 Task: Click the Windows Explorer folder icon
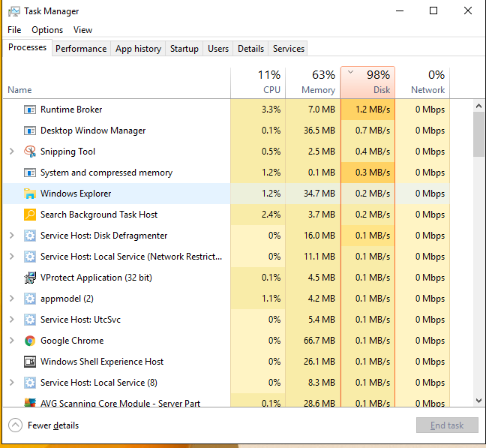(30, 194)
